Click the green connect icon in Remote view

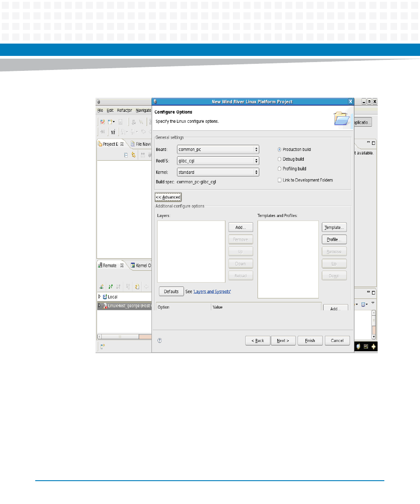click(111, 287)
